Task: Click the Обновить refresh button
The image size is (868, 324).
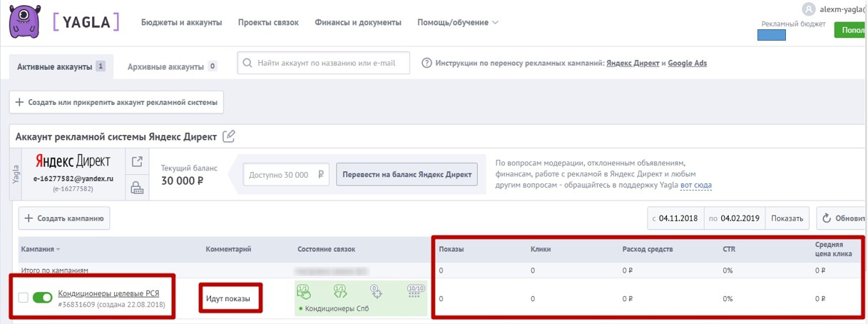Action: tap(842, 218)
